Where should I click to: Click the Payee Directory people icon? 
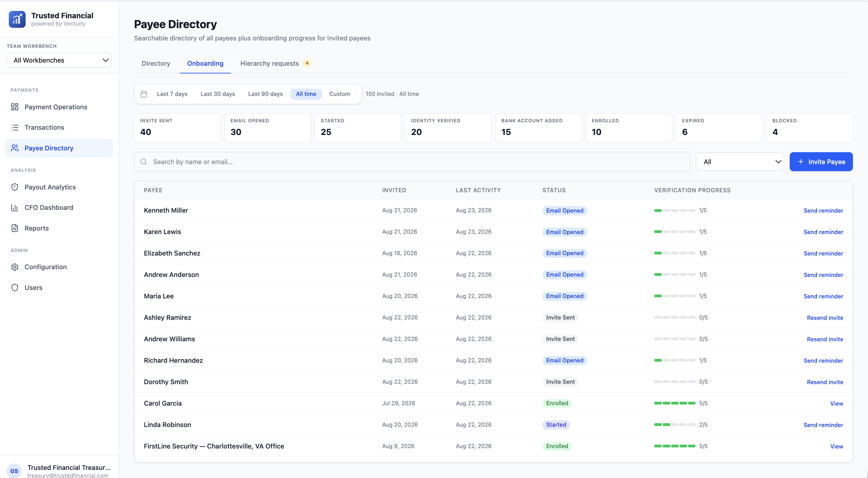[15, 148]
